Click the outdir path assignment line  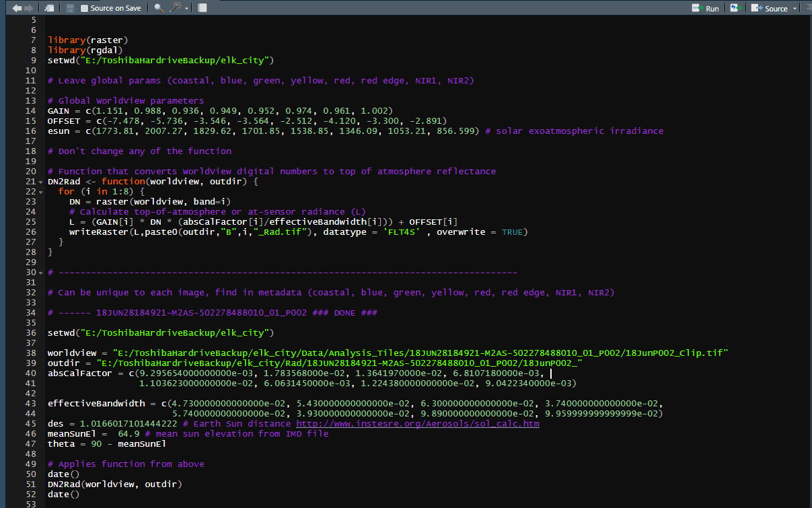point(315,363)
